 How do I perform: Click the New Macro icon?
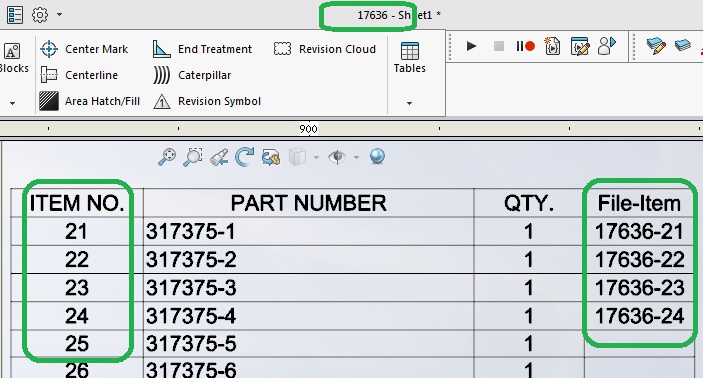[x=552, y=46]
